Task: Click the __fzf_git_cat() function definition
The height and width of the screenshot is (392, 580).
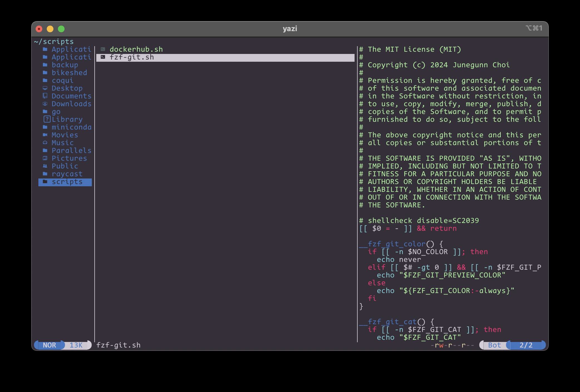Action: 397,322
